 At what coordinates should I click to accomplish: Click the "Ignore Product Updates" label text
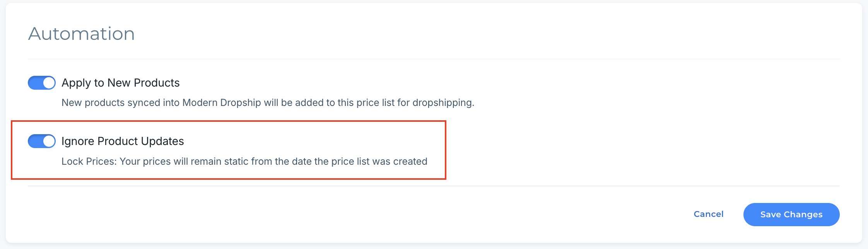coord(123,141)
